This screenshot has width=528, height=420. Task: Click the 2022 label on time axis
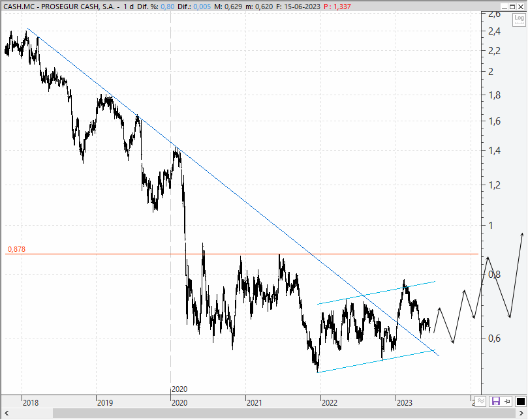(330, 403)
